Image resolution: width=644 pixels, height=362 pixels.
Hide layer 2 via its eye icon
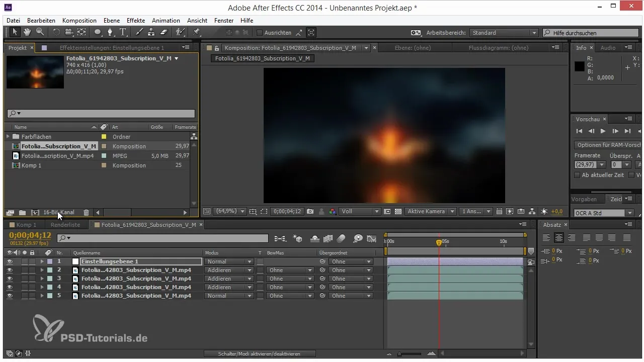pyautogui.click(x=9, y=270)
